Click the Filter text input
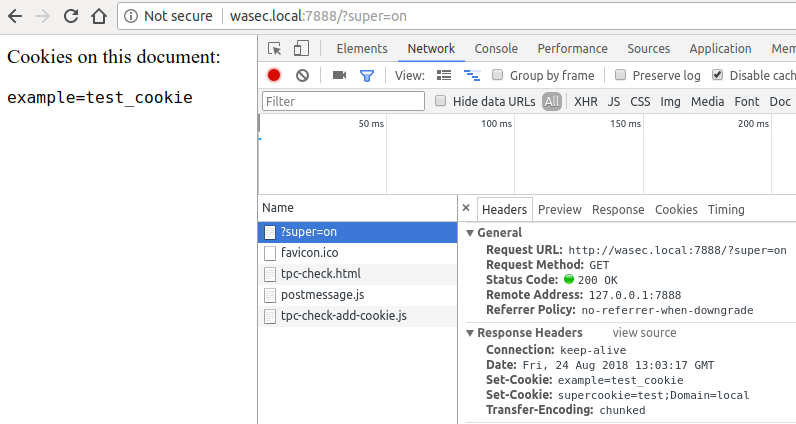This screenshot has height=424, width=796. 343,101
